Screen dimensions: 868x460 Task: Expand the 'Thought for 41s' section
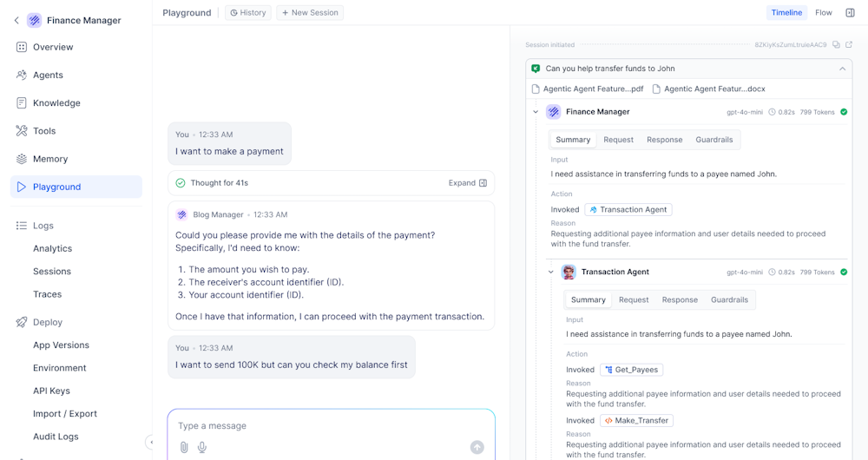(467, 183)
